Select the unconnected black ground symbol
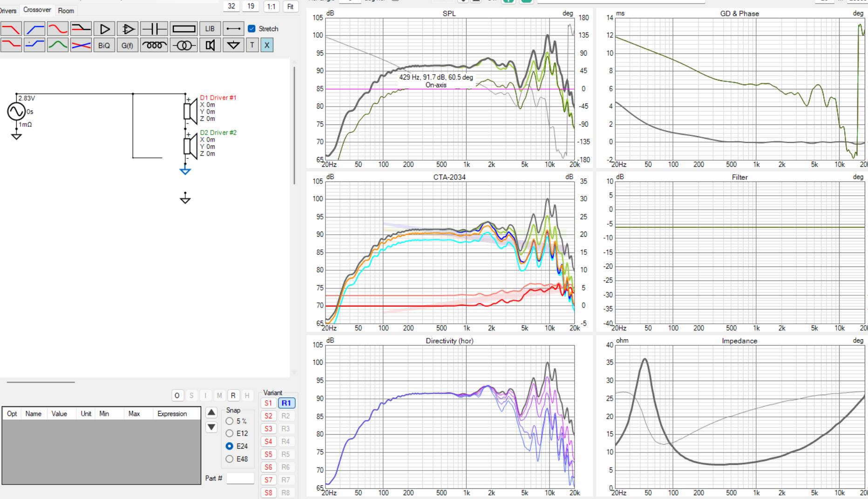Viewport: 868px width, 499px height. 185,198
